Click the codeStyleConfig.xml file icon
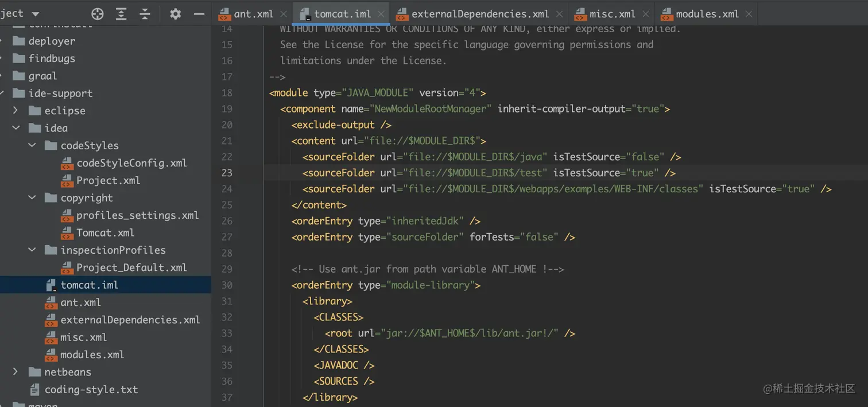The width and height of the screenshot is (868, 407). tap(67, 163)
